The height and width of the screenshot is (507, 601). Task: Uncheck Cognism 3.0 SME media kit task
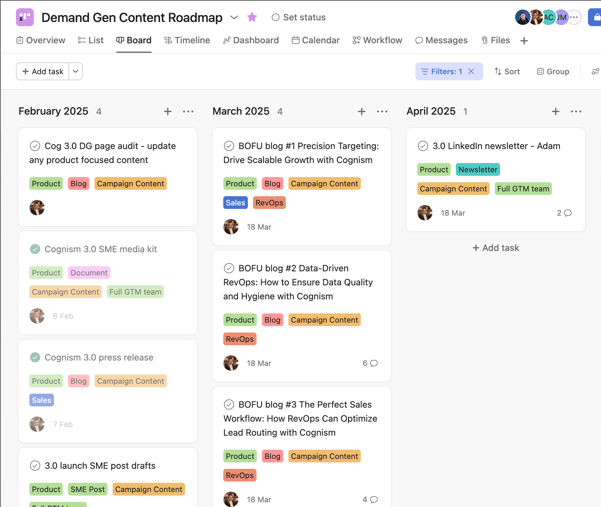[35, 249]
